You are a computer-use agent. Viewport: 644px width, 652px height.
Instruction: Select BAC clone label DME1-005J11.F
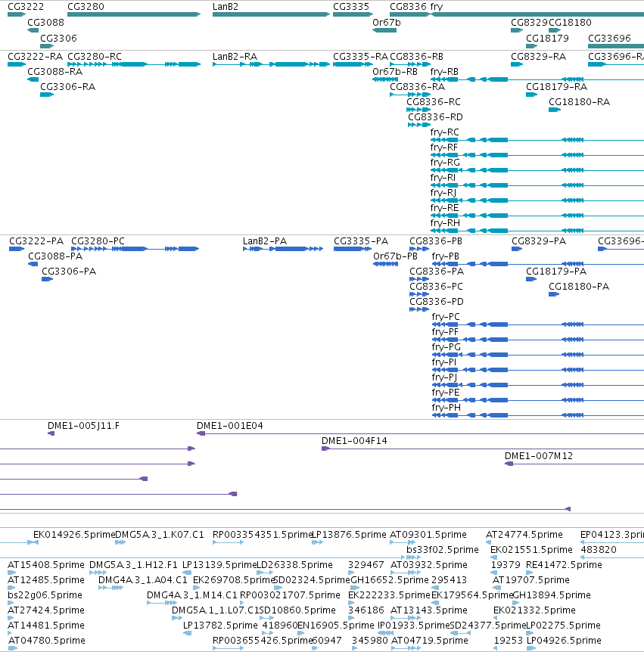coord(83,425)
